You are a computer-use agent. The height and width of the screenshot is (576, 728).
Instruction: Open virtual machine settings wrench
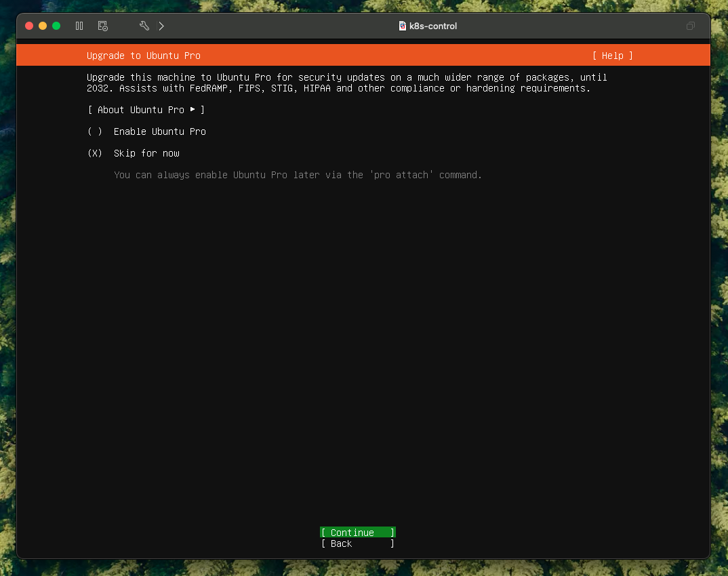[x=144, y=26]
